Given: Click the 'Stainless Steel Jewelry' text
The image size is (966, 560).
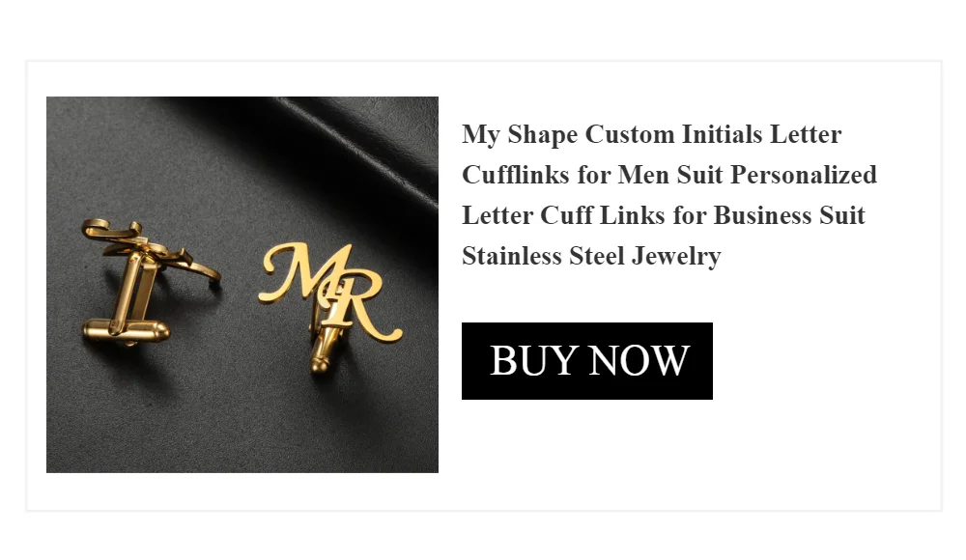Looking at the screenshot, I should [x=591, y=256].
